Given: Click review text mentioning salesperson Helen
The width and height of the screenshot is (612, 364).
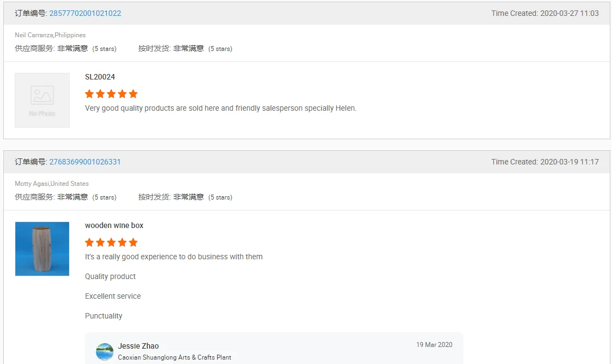Looking at the screenshot, I should pos(220,108).
